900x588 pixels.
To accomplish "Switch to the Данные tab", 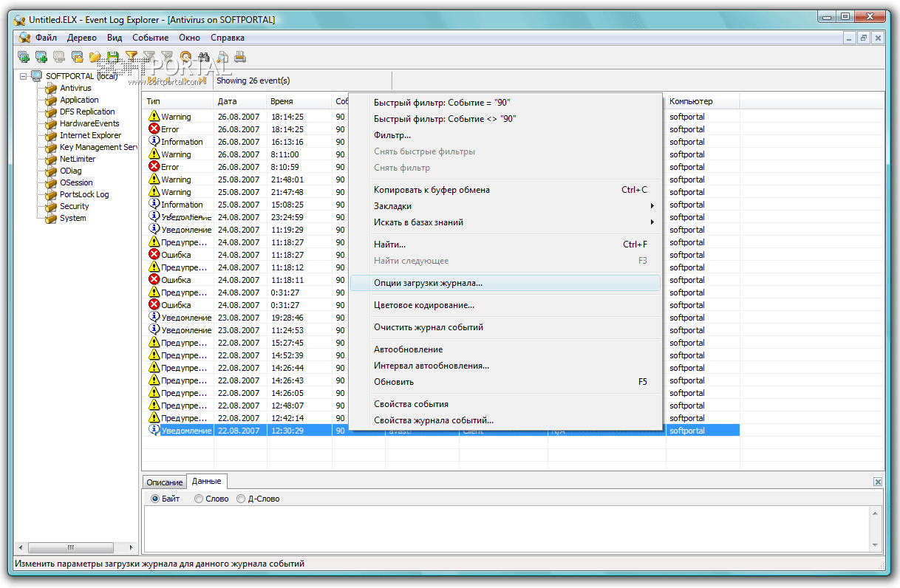I will pos(207,482).
